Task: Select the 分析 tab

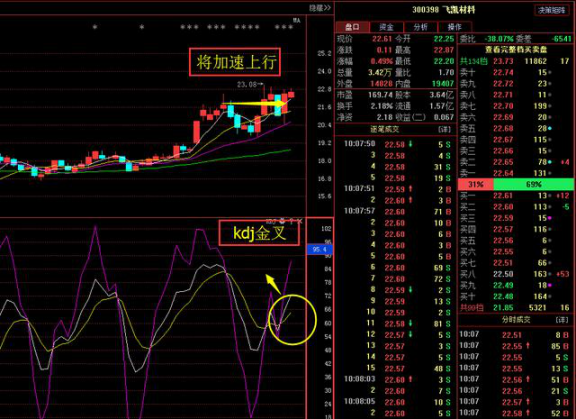Action: pos(421,27)
